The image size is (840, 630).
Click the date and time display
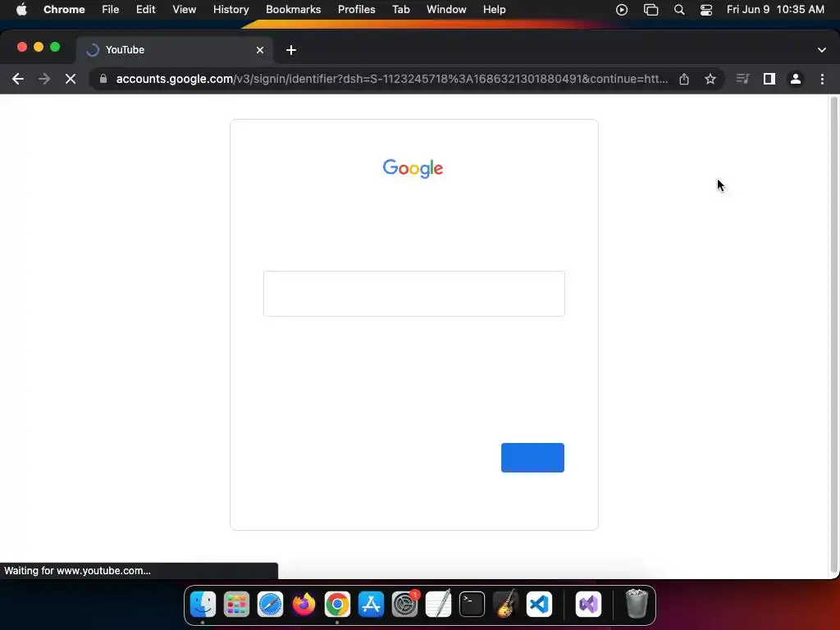(x=775, y=10)
